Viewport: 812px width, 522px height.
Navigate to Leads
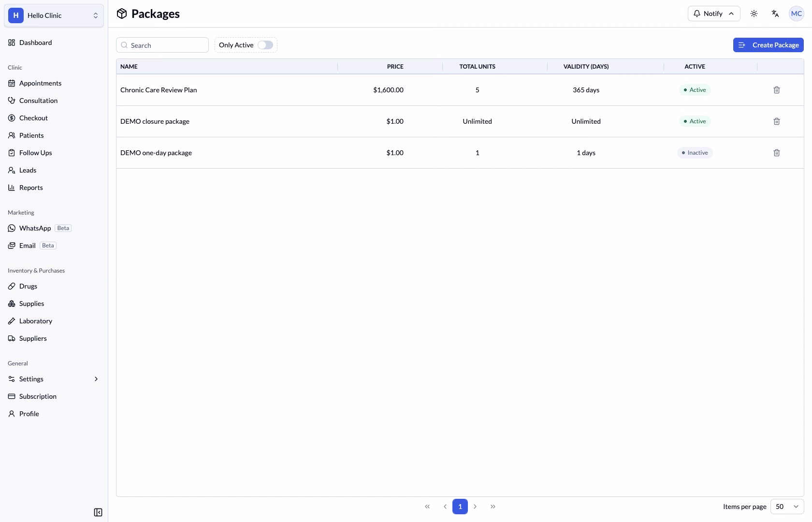tap(54, 170)
